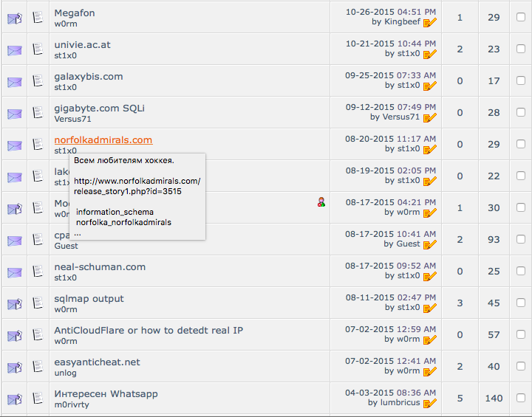The width and height of the screenshot is (532, 417).
Task: Click the envelope icon beside galaxybis.com
Action: point(15,83)
